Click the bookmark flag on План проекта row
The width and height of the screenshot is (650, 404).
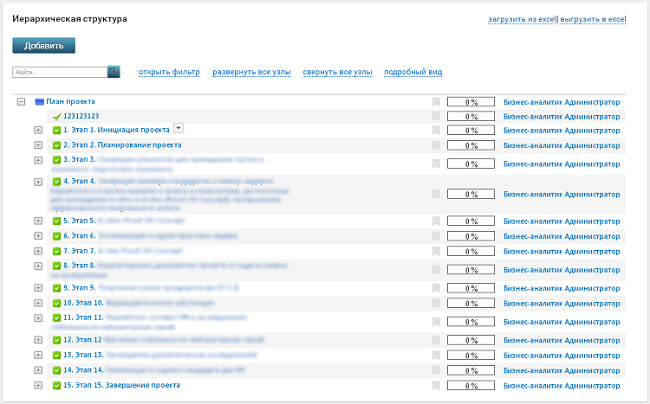(x=436, y=102)
